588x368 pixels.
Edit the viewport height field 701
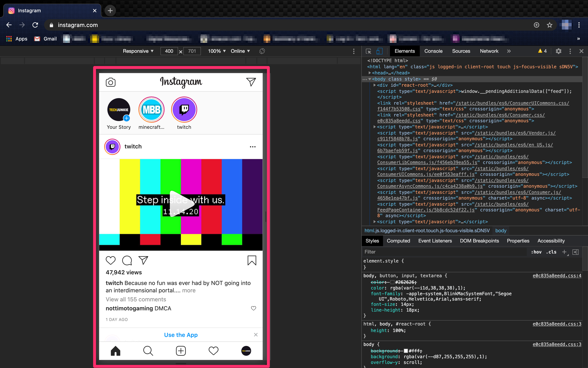click(x=192, y=51)
